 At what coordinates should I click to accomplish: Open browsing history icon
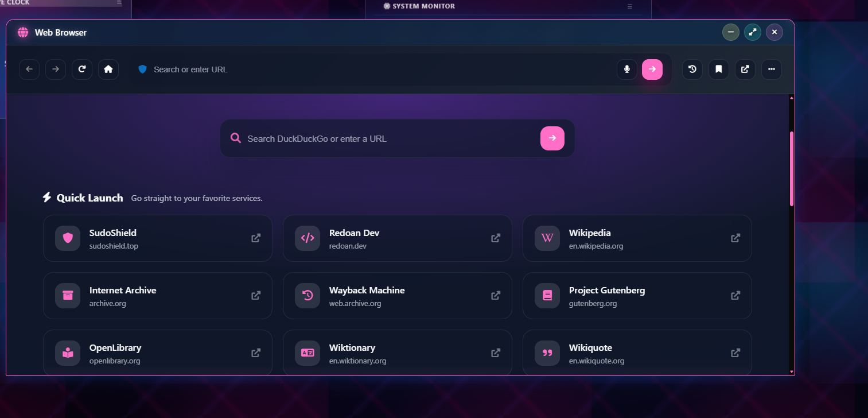click(x=692, y=69)
